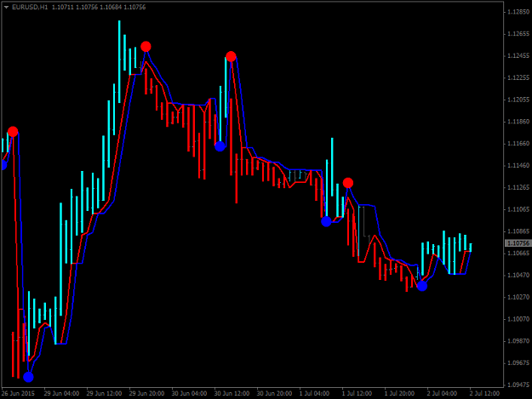The width and height of the screenshot is (532, 399).
Task: Click the 1.12655 price scale label
Action: coord(518,34)
